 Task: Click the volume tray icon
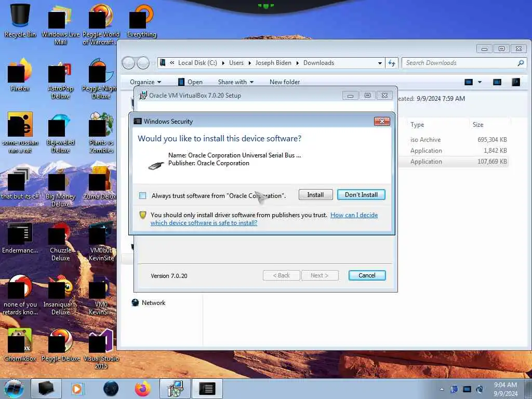point(480,389)
